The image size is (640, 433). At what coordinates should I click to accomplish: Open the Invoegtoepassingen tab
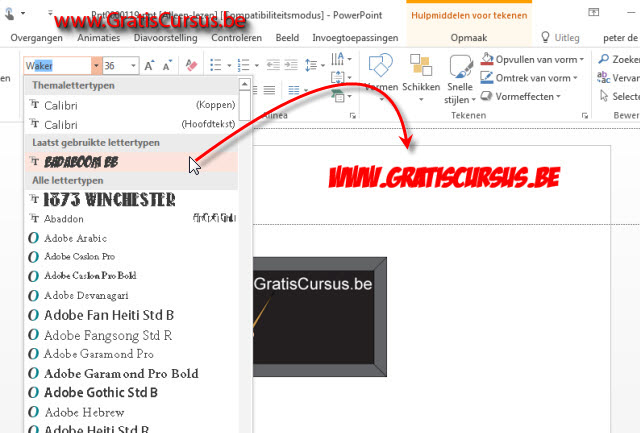356,38
